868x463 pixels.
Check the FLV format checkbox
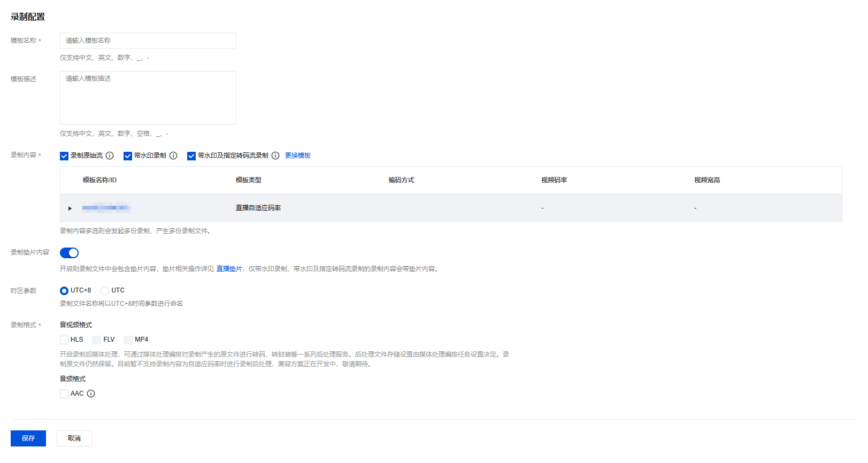(97, 340)
